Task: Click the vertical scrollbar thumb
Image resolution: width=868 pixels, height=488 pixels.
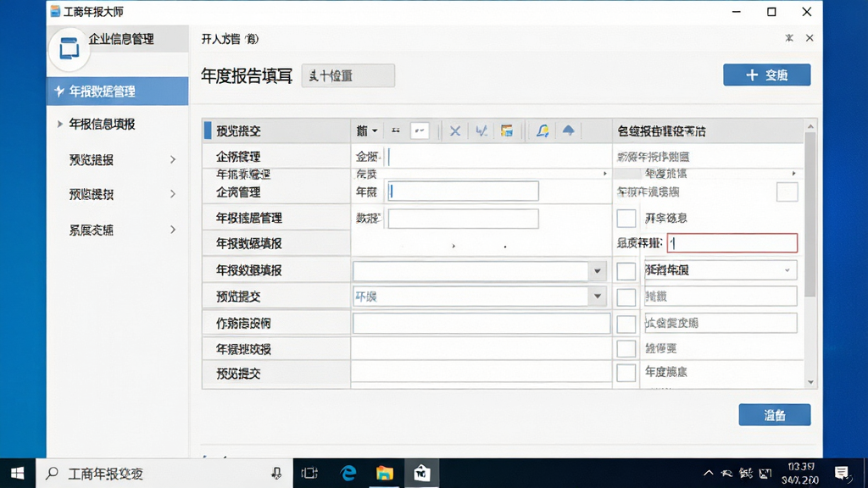Action: pos(810,214)
